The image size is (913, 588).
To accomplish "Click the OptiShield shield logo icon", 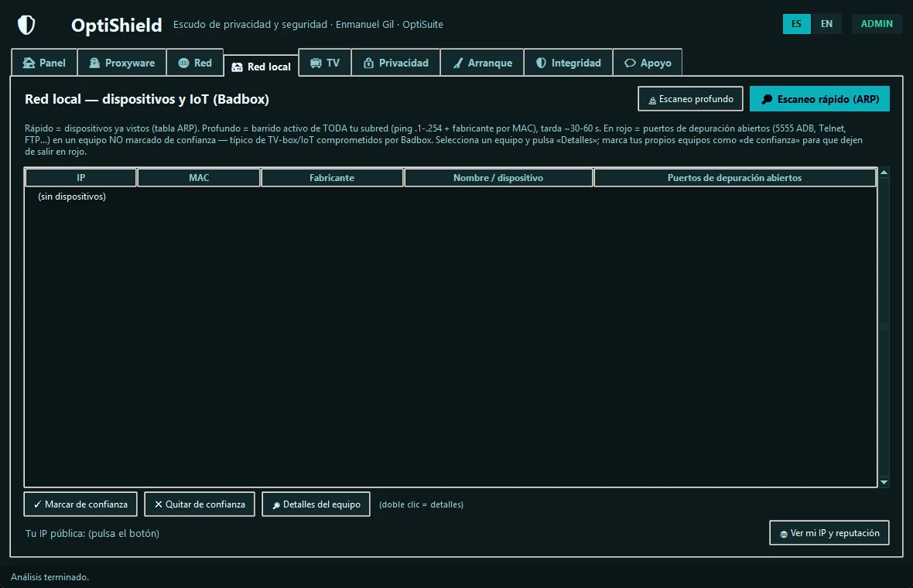I will [26, 25].
